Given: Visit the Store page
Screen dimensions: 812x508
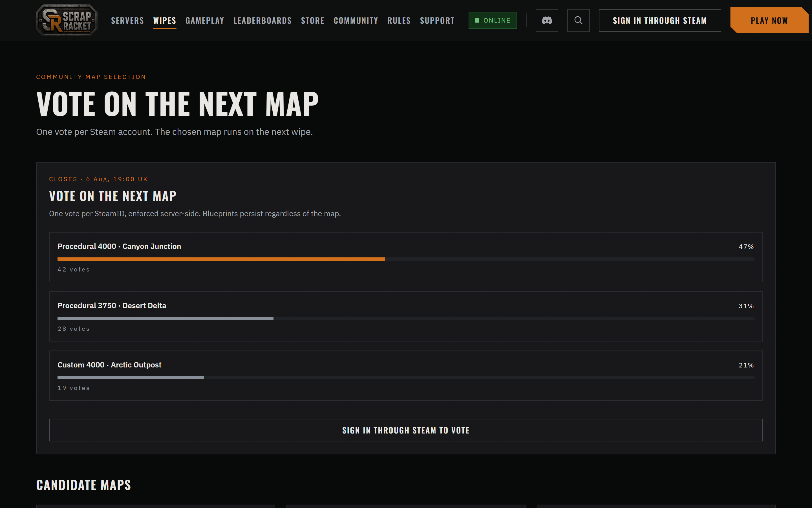Looking at the screenshot, I should [x=312, y=21].
